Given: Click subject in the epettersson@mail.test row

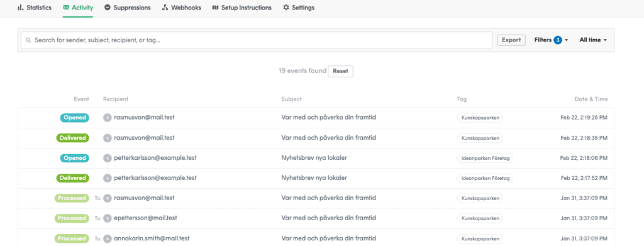Looking at the screenshot, I should (x=329, y=218).
